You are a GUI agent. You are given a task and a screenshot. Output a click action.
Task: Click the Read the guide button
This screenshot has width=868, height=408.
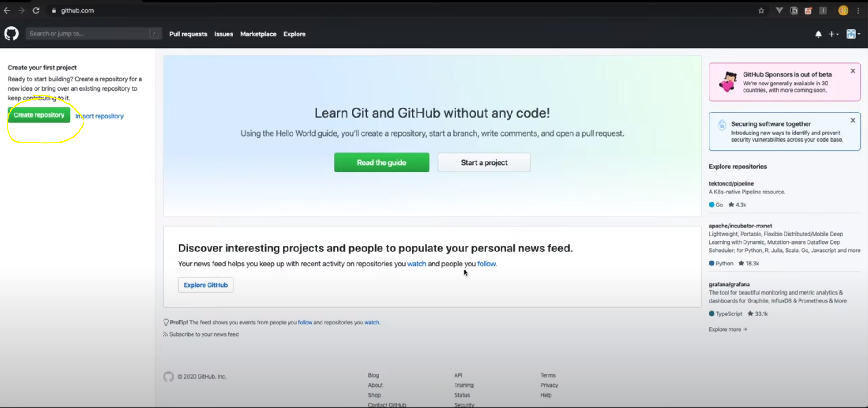[x=382, y=162]
